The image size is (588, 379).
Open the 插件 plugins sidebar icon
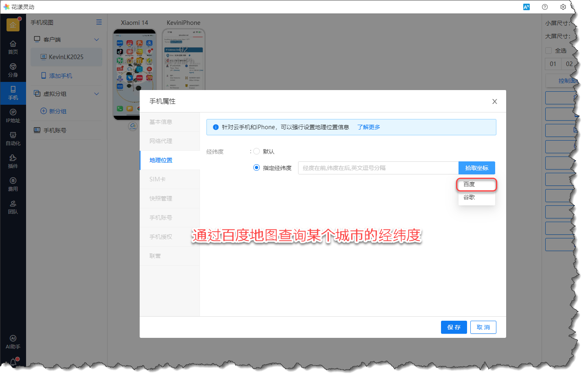[13, 161]
